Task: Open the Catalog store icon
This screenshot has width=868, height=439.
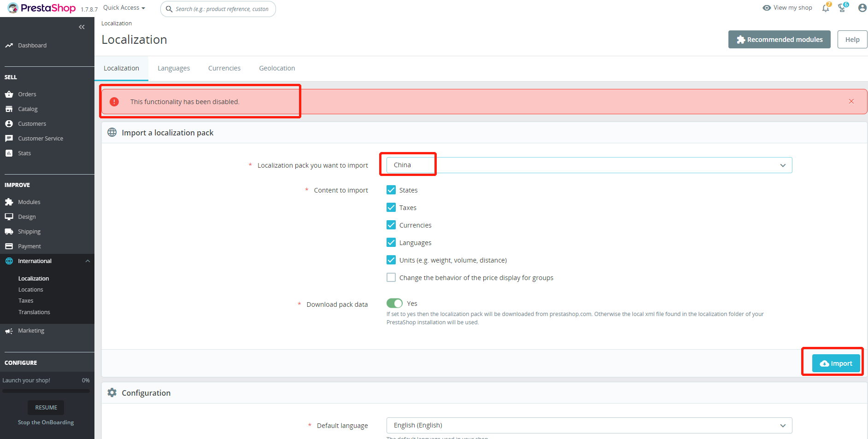Action: (x=9, y=109)
